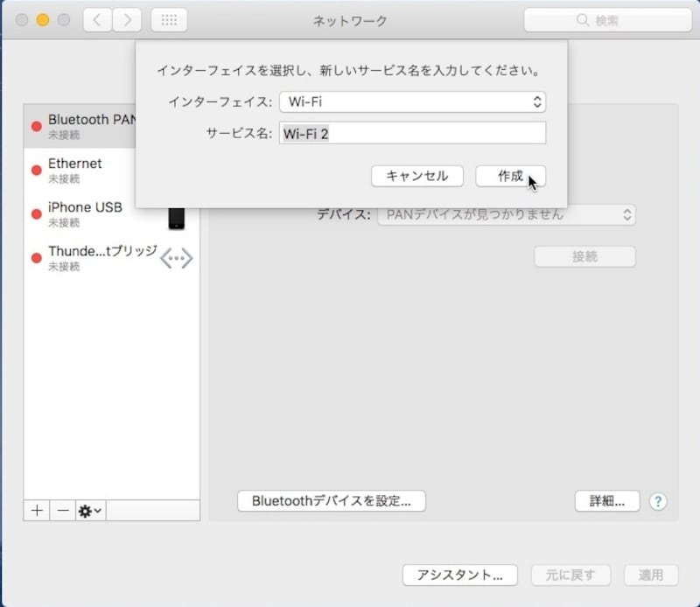The image size is (700, 607).
Task: Open the デバイス popup menu
Action: point(506,214)
